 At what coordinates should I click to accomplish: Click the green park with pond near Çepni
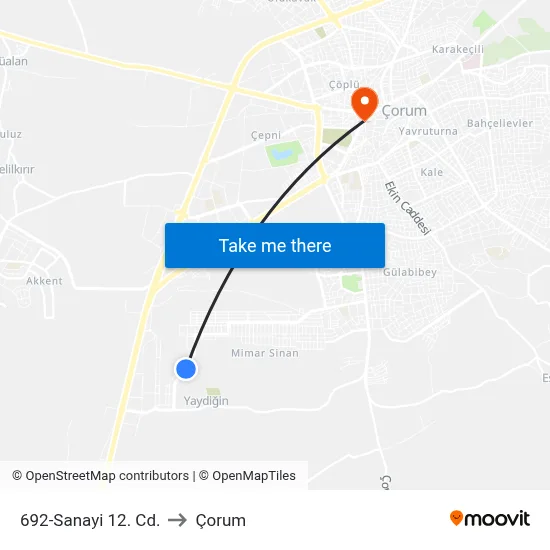(x=284, y=153)
